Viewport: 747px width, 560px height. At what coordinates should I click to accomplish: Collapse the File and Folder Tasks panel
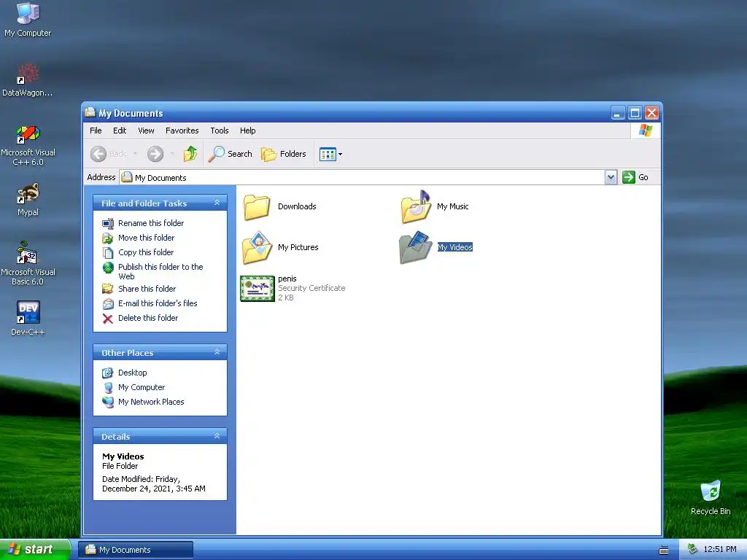pyautogui.click(x=217, y=203)
